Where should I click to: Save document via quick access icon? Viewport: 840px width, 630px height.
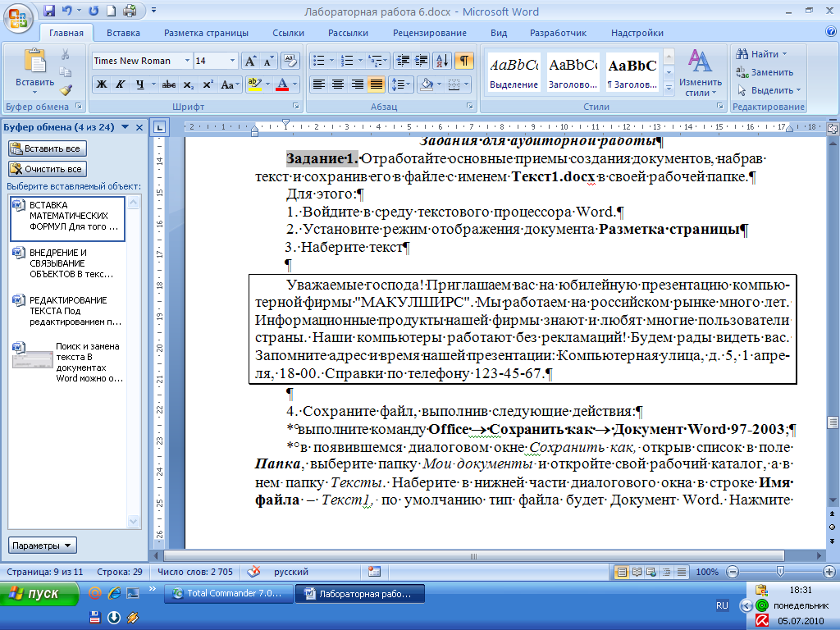[48, 10]
